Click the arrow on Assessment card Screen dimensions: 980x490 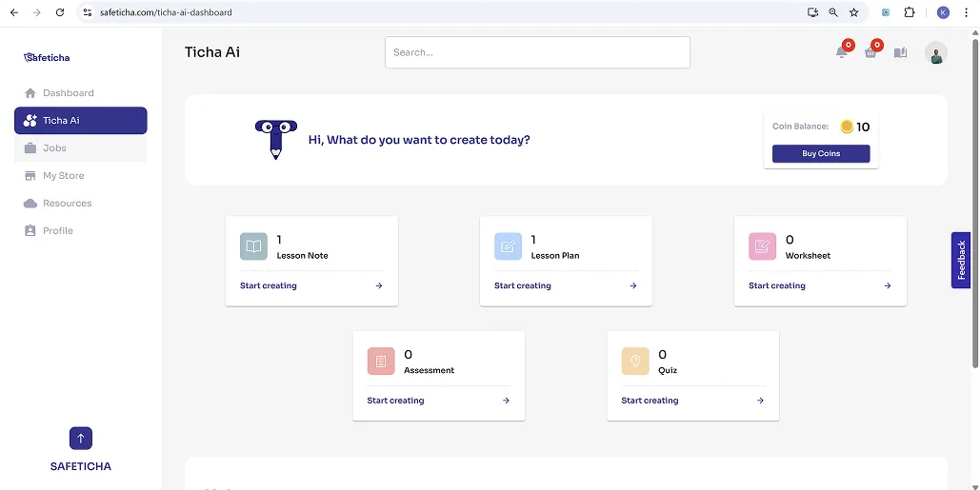506,401
